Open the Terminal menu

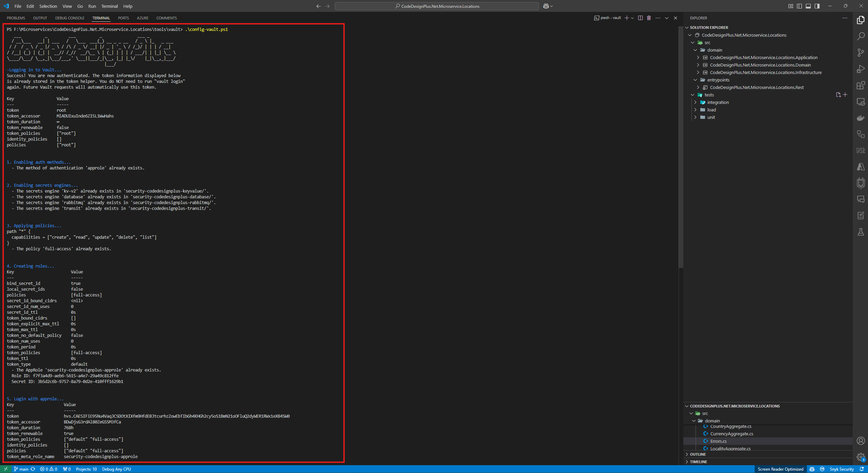(109, 6)
